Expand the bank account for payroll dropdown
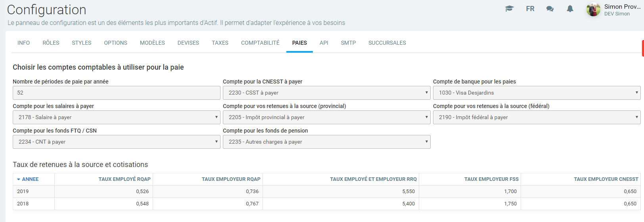644x222 pixels. (537, 93)
